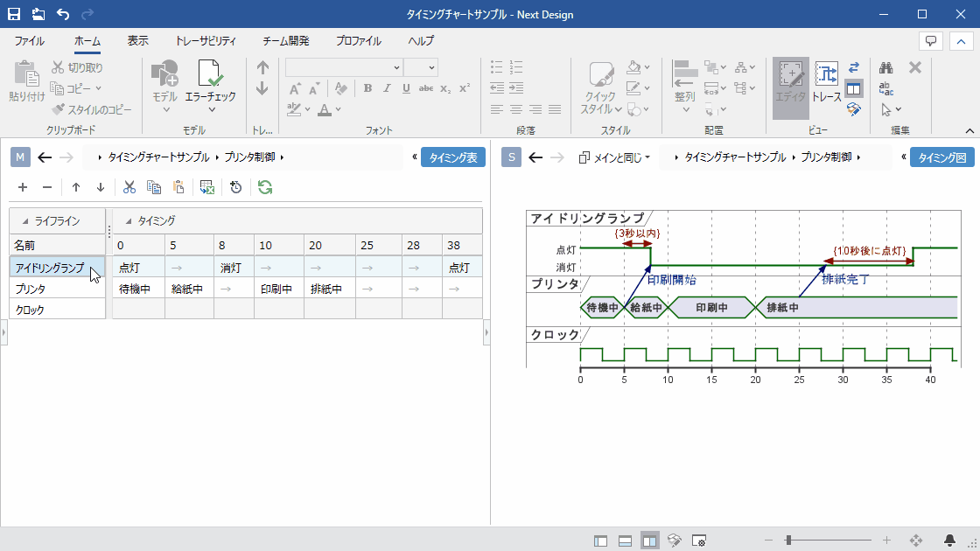The height and width of the screenshot is (551, 980).
Task: Toggle bold formatting
Action: click(367, 88)
